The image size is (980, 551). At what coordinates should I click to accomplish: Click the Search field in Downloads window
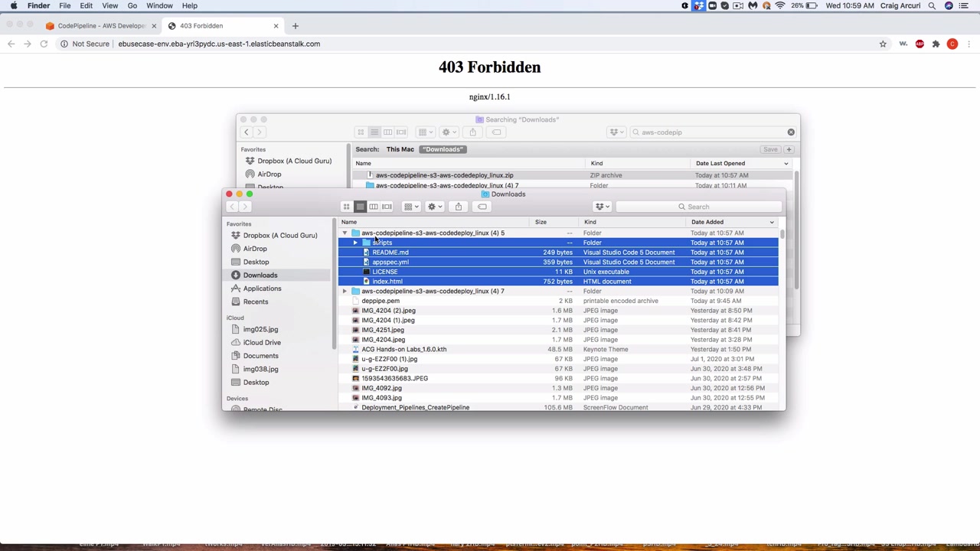(701, 207)
